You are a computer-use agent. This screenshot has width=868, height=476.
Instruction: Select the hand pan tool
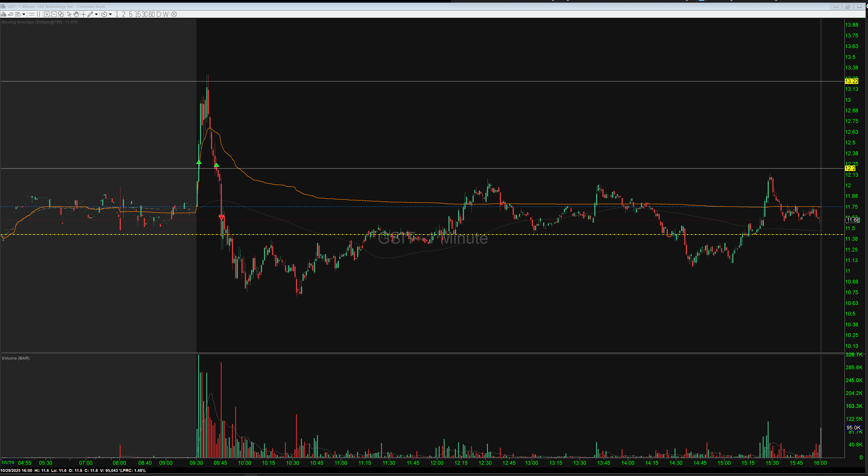[76, 14]
